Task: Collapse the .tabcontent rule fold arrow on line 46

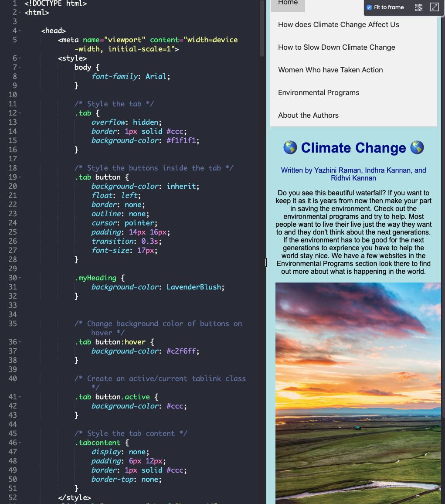Action: [20, 443]
